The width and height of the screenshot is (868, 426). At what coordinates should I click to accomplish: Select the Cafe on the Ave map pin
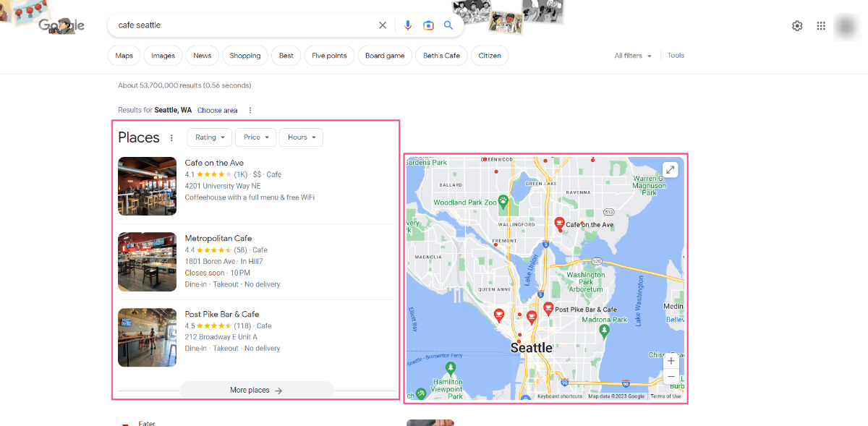click(x=559, y=223)
